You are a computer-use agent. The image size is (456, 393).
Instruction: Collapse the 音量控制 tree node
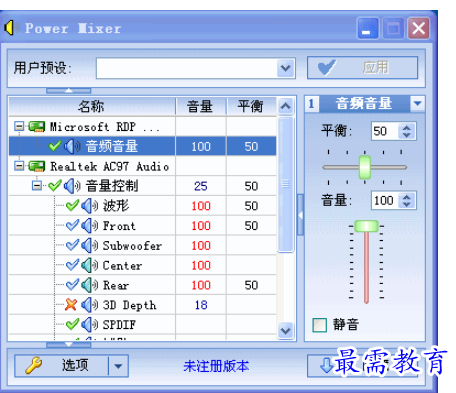[37, 185]
